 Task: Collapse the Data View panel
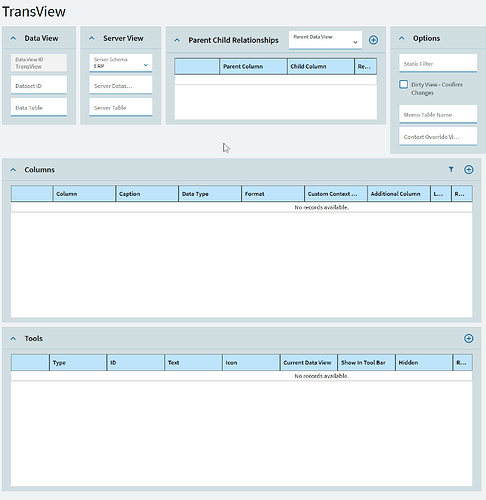click(13, 38)
